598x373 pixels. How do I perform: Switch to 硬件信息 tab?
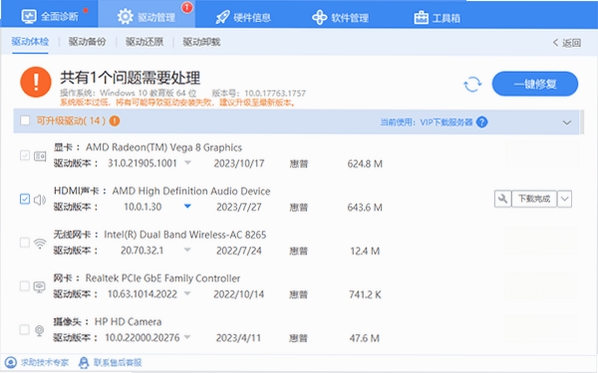click(243, 17)
